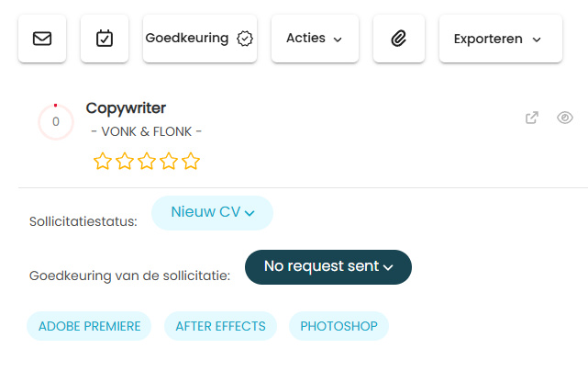Rate candidate with second star
588x371 pixels.
[125, 161]
